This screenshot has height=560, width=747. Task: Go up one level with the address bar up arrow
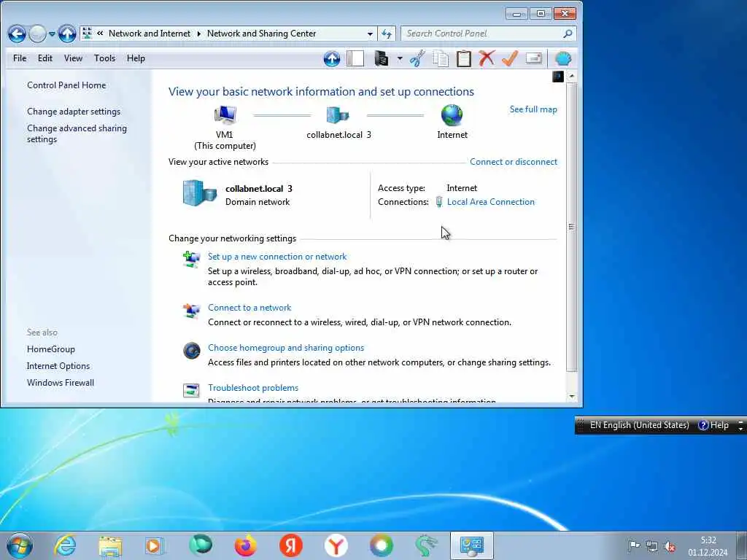[67, 34]
